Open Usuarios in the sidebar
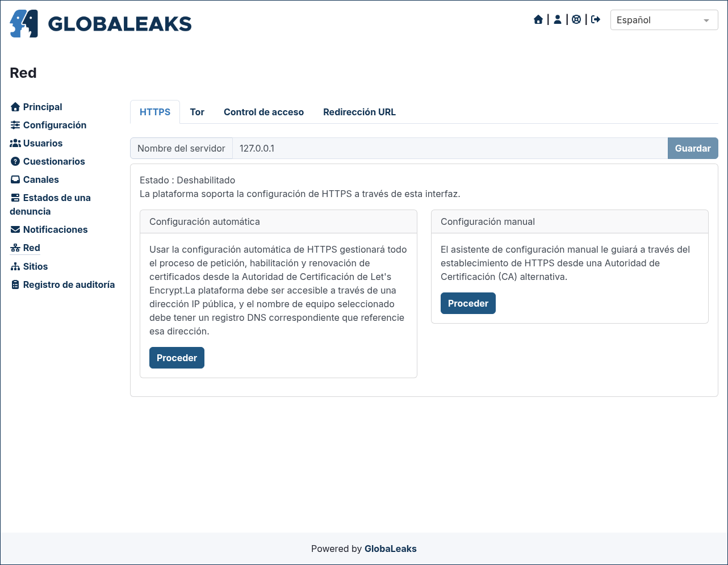This screenshot has height=565, width=728. coord(36,143)
